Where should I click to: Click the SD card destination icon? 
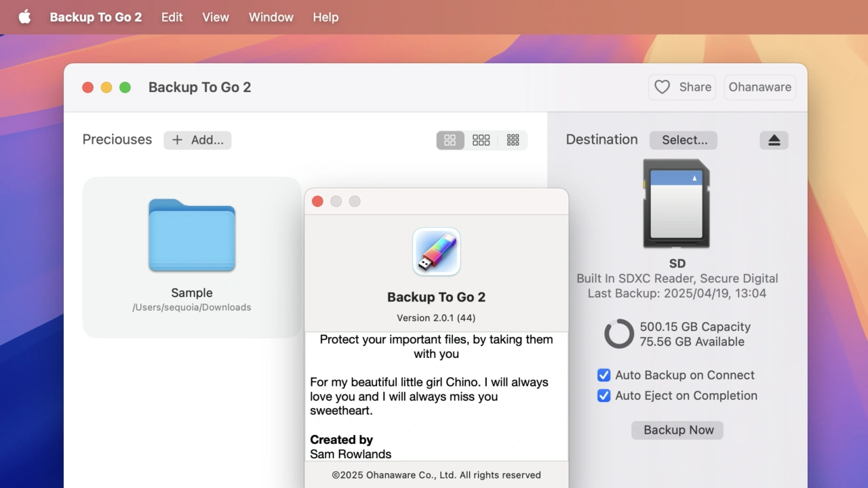click(x=676, y=204)
